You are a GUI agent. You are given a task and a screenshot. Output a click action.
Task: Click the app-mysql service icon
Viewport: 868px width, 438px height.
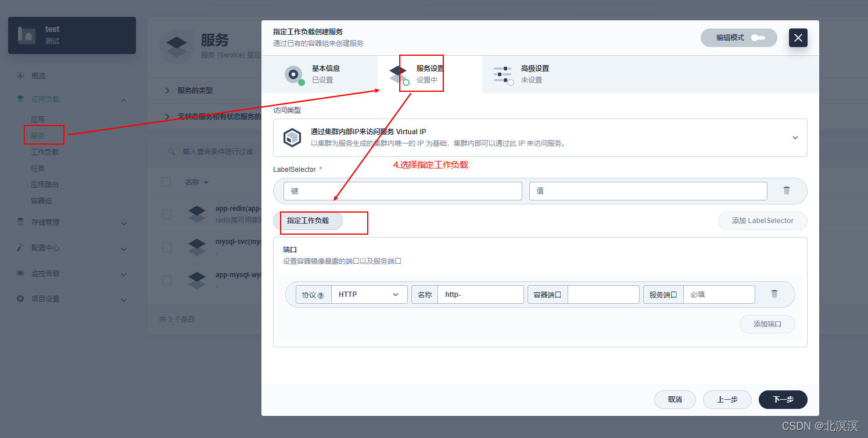click(x=197, y=280)
